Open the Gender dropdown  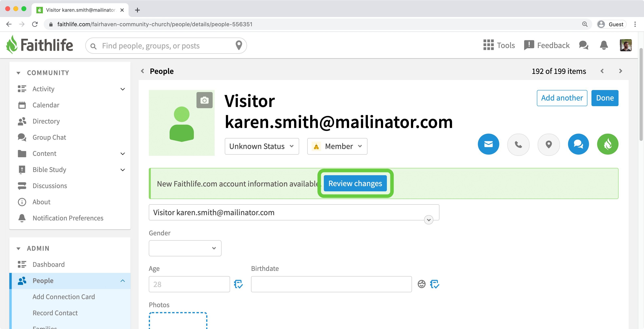(x=185, y=248)
